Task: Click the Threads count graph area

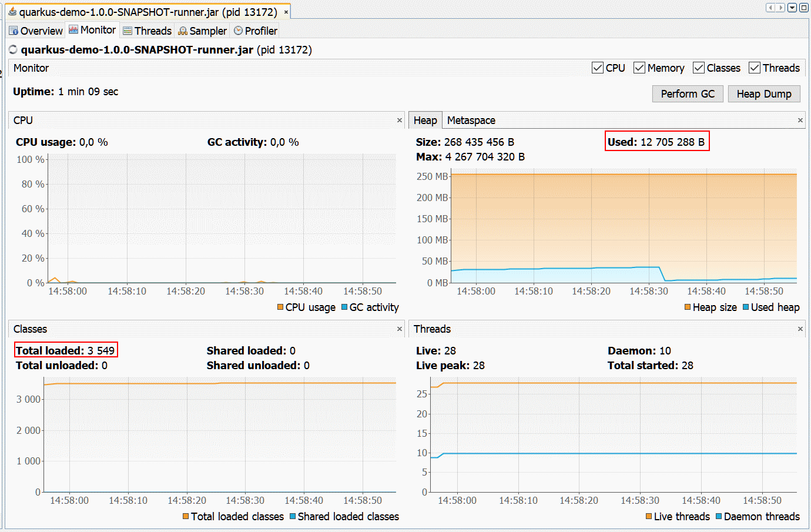Action: (614, 435)
